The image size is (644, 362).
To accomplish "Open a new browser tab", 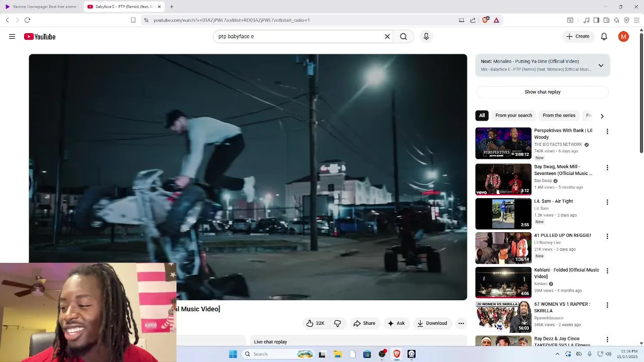I will click(x=172, y=7).
